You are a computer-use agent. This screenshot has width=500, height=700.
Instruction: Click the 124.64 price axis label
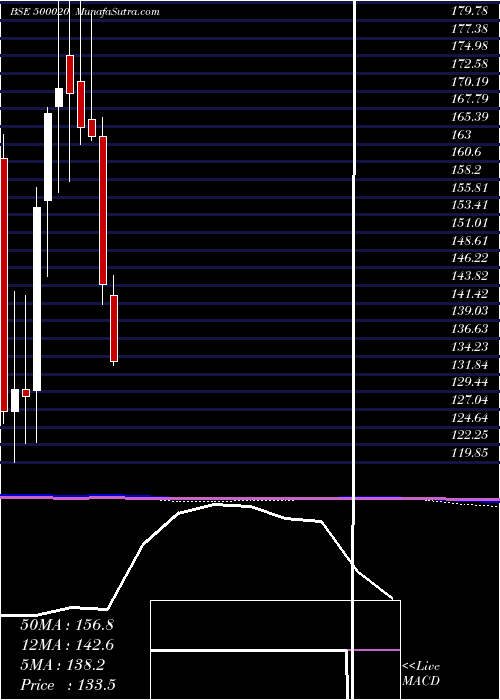click(470, 417)
